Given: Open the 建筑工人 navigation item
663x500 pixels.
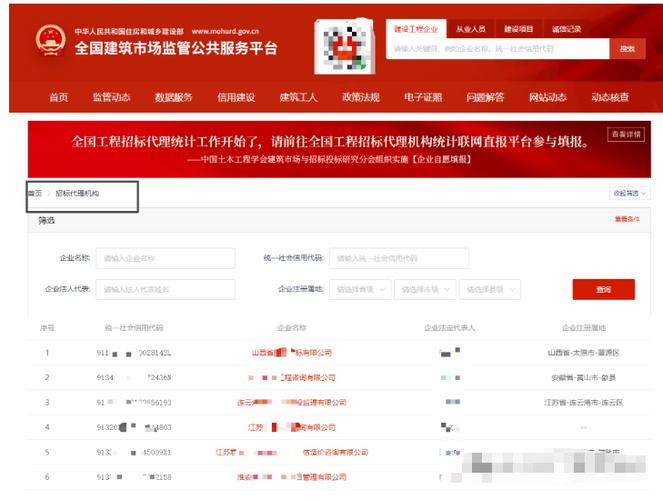Looking at the screenshot, I should point(298,97).
